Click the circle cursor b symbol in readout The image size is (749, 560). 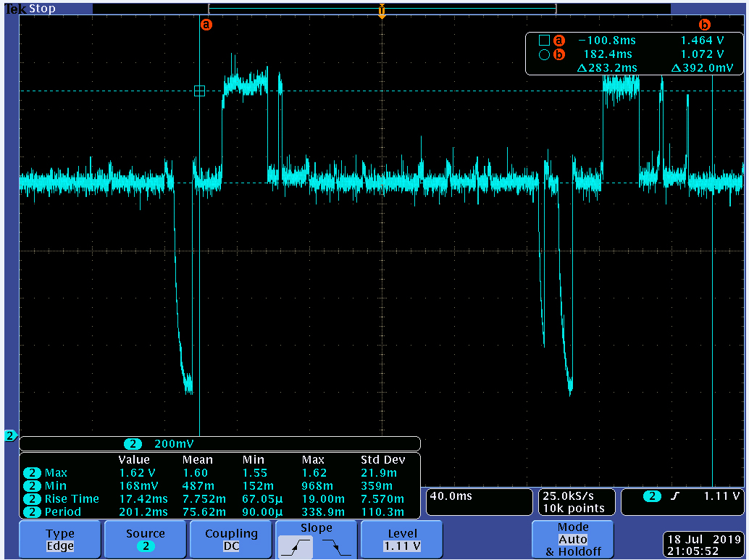tap(544, 54)
